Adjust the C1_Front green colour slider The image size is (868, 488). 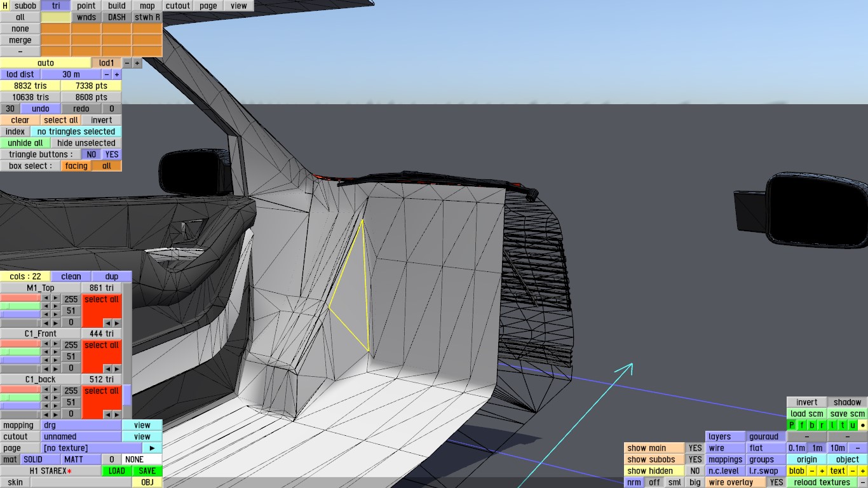(x=20, y=352)
